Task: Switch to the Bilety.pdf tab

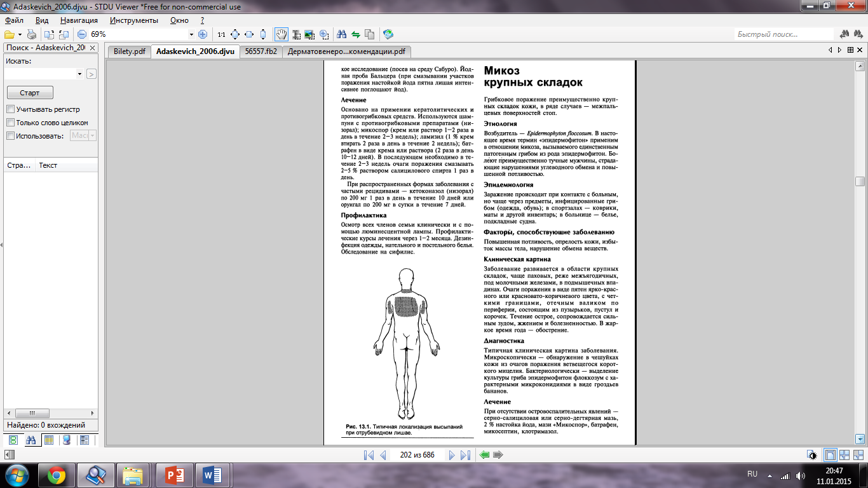Action: (129, 51)
